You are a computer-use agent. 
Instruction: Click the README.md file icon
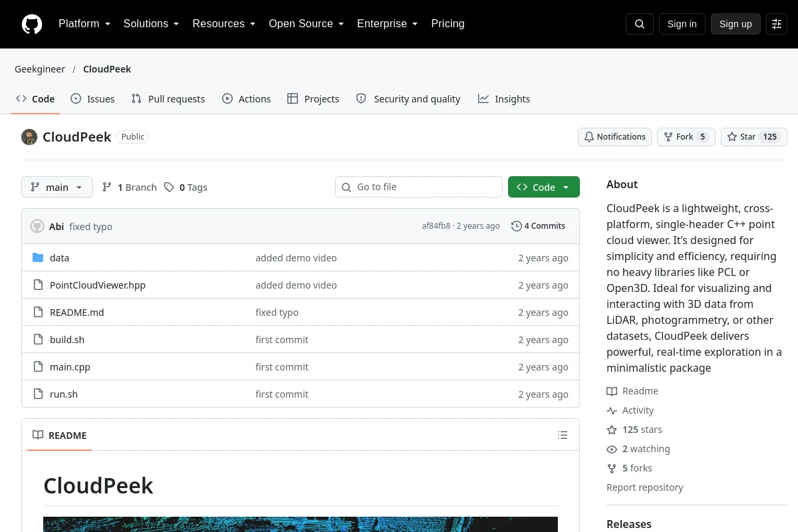click(38, 313)
